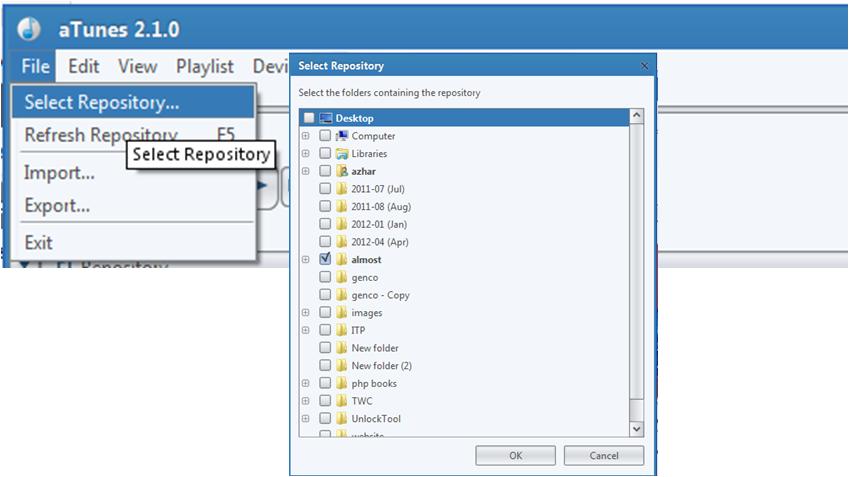Expand the images folder node

pyautogui.click(x=305, y=312)
